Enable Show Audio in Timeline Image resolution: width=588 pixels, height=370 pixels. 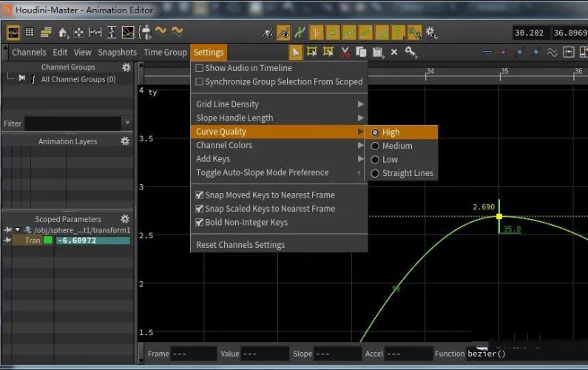(200, 68)
